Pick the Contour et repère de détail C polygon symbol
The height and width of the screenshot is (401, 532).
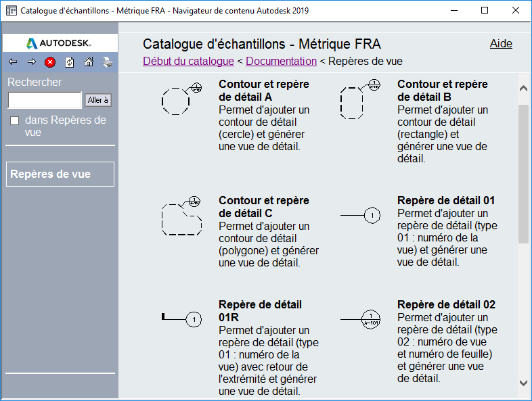click(181, 216)
